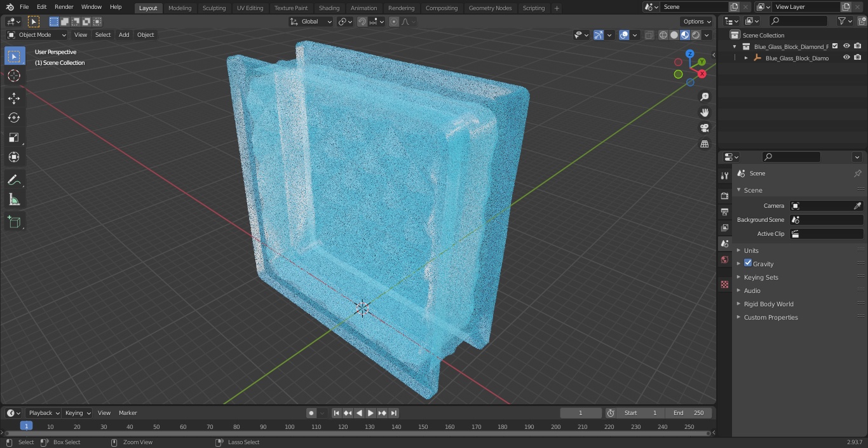Screen dimensions: 868x448
Task: Switch to the Shading workspace tab
Action: (329, 8)
